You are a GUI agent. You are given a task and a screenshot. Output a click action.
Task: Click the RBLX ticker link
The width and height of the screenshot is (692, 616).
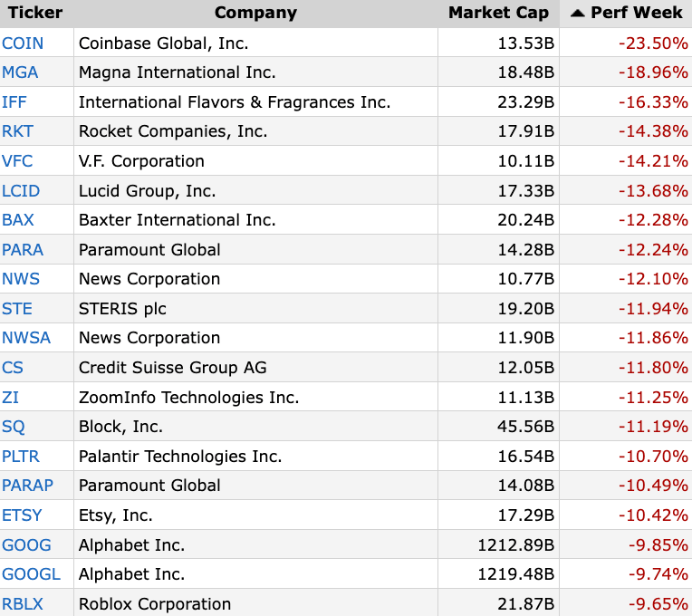coord(23,604)
